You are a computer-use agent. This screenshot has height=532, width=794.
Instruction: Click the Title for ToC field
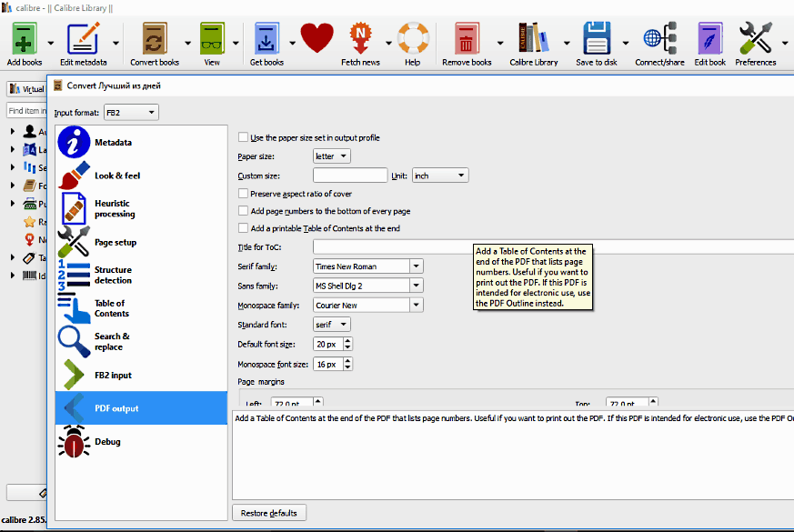point(553,247)
